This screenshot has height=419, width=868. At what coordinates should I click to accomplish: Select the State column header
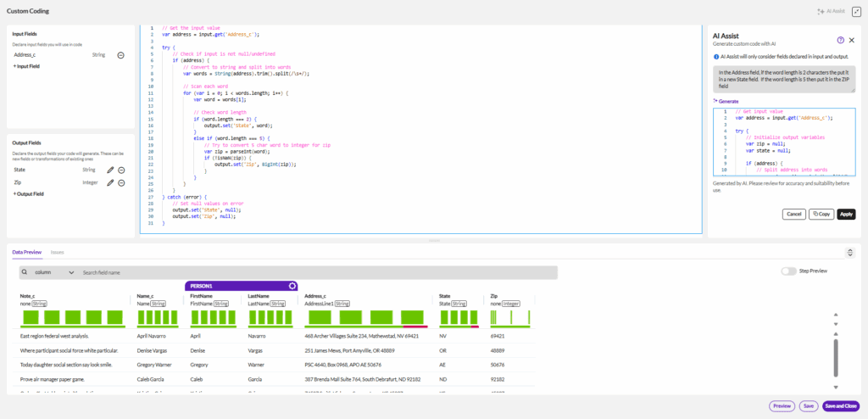click(444, 297)
